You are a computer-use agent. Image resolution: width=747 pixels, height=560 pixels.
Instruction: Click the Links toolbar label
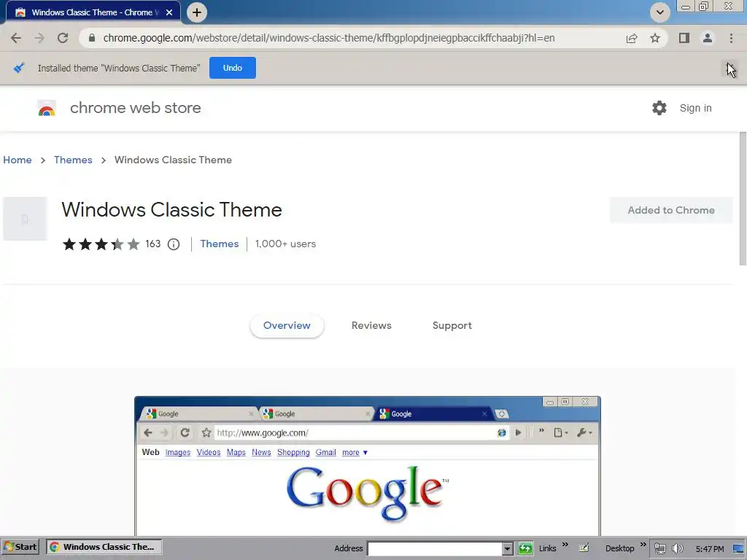pyautogui.click(x=547, y=548)
